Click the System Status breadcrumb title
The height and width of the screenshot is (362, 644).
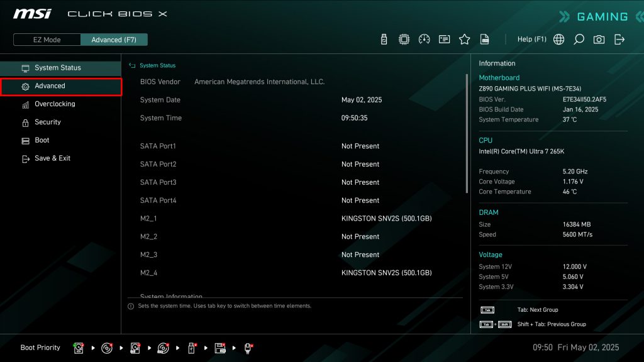(157, 65)
